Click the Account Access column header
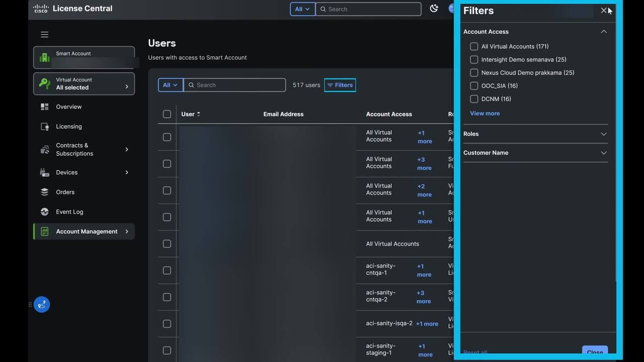 point(389,114)
